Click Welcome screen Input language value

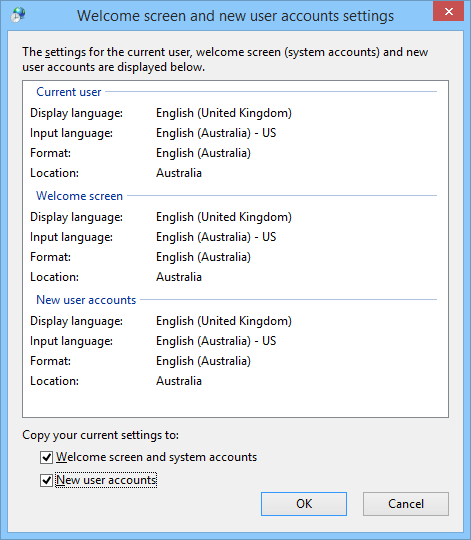coord(216,237)
